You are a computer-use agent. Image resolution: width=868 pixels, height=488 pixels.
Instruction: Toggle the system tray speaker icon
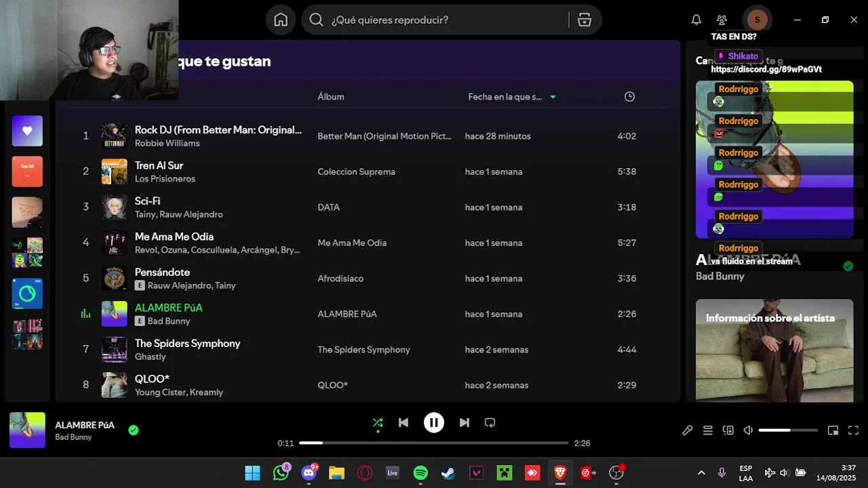tap(784, 472)
